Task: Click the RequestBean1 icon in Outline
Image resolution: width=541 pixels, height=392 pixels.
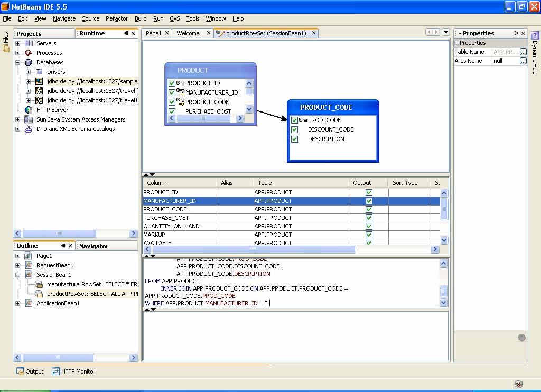Action: pyautogui.click(x=29, y=265)
